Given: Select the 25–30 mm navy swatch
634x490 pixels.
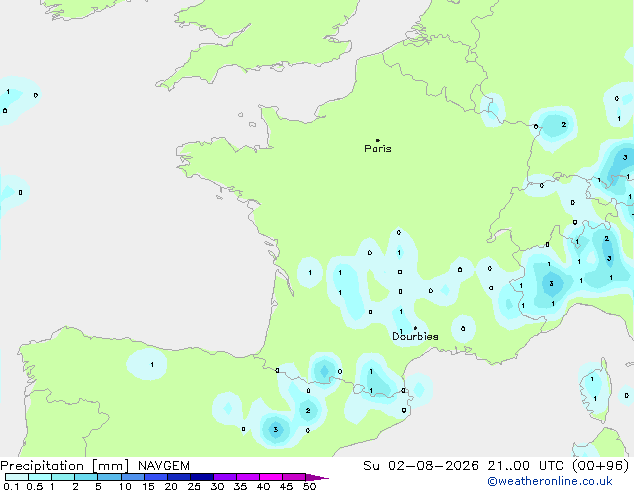Looking at the screenshot, I should (202, 477).
